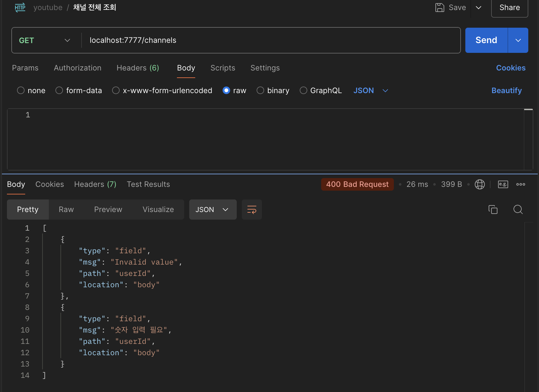539x392 pixels.
Task: Select binary body type
Action: [260, 91]
